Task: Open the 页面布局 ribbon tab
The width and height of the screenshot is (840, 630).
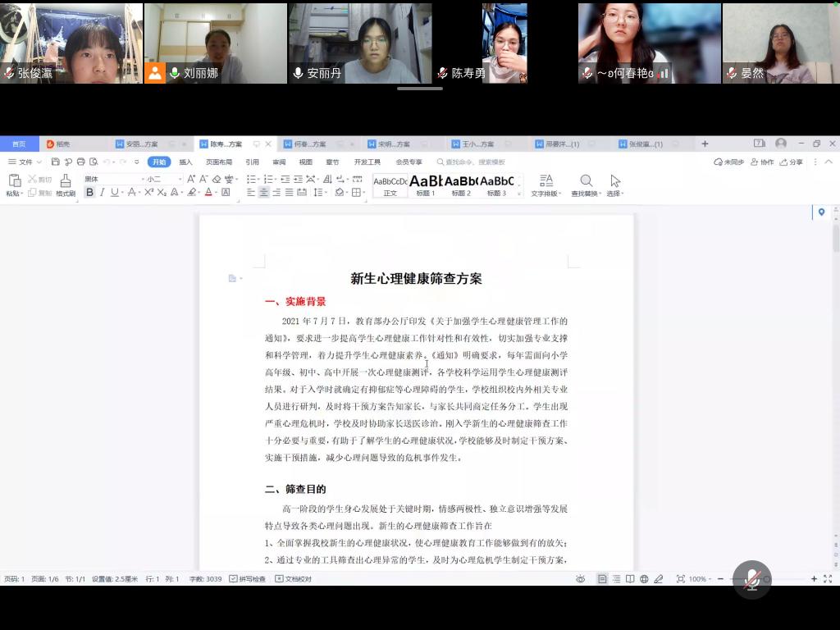Action: coord(218,162)
